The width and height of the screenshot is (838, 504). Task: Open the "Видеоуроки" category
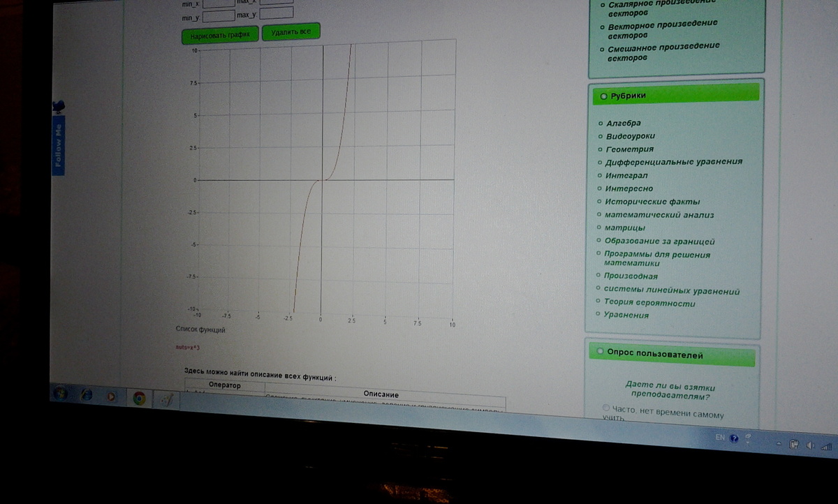click(631, 136)
